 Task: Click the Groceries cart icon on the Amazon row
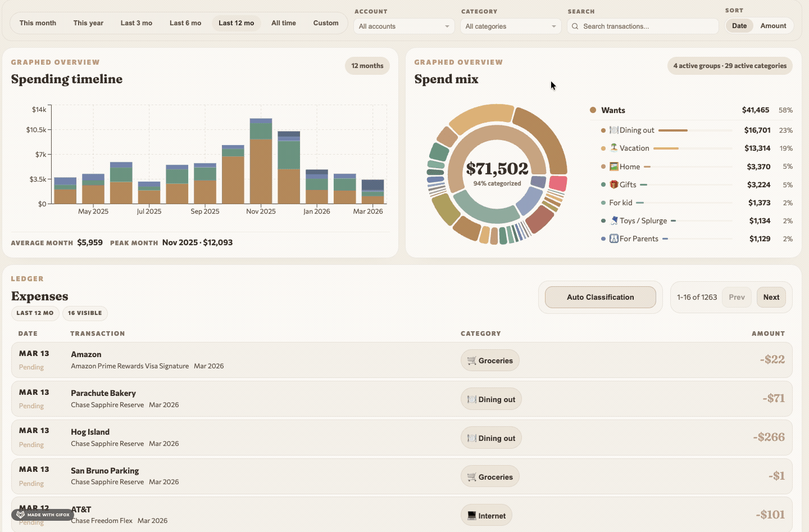click(472, 360)
